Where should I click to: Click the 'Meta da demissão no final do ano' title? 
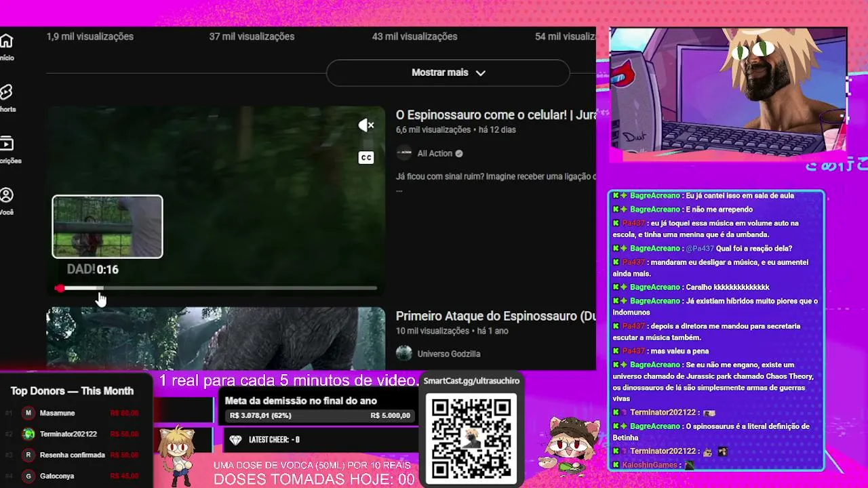[300, 401]
